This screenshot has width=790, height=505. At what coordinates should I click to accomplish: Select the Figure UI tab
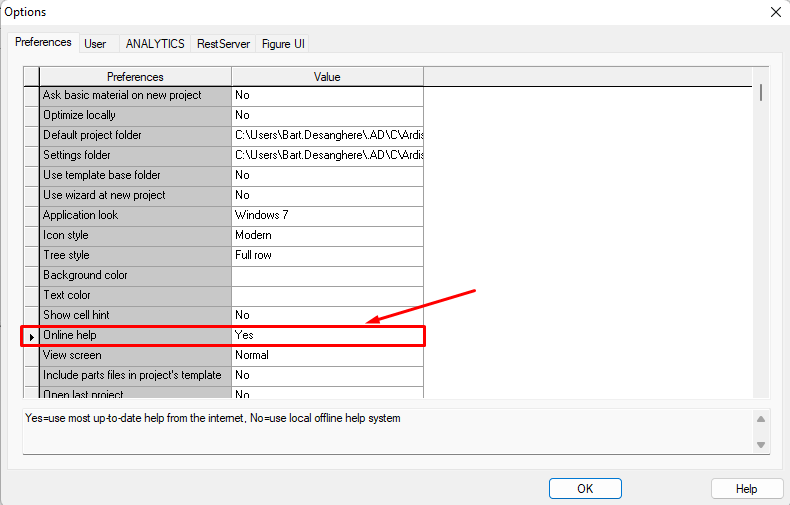pyautogui.click(x=284, y=44)
